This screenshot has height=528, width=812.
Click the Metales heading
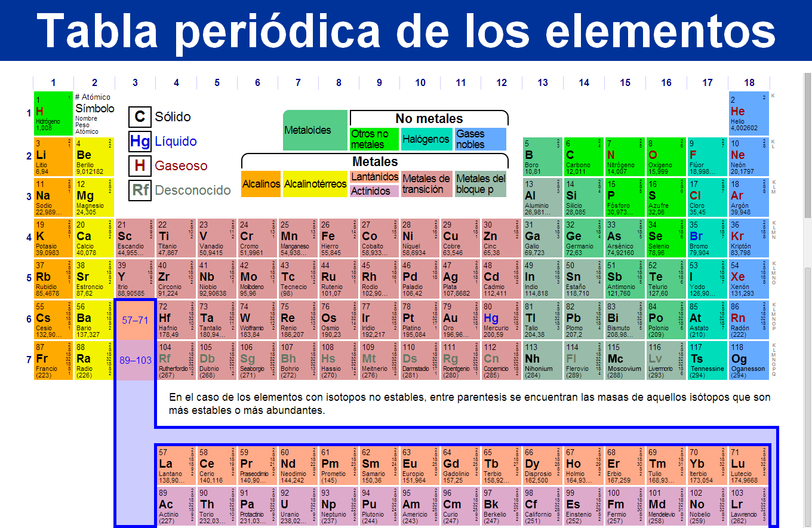(375, 162)
